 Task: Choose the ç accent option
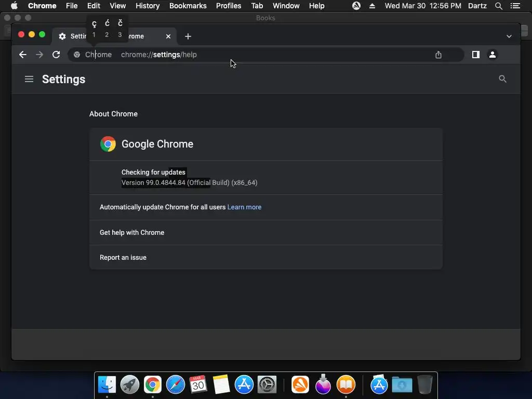94,29
